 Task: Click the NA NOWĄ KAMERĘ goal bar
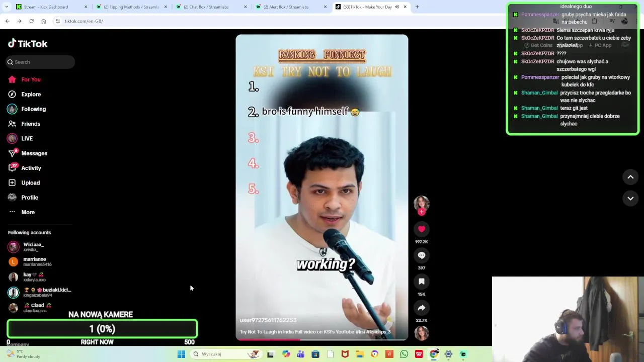click(102, 329)
